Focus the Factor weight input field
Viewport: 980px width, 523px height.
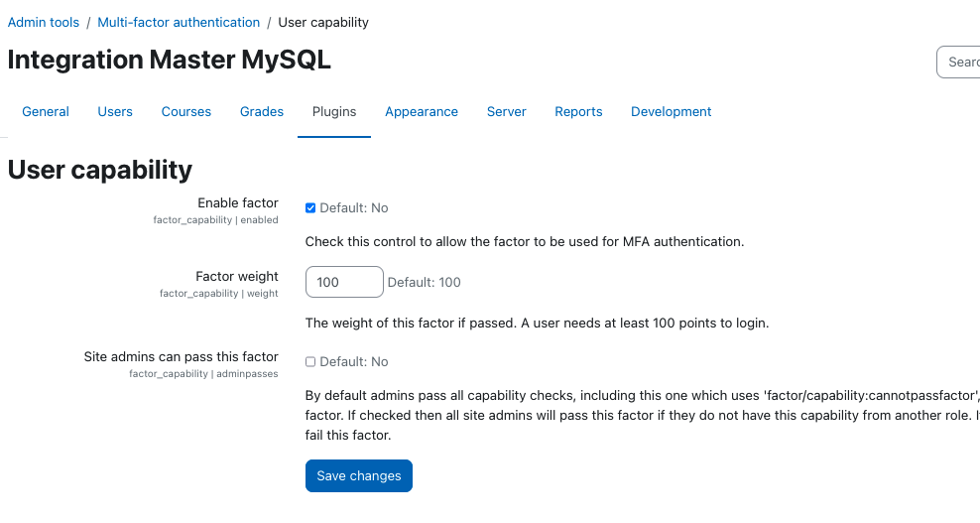tap(344, 282)
